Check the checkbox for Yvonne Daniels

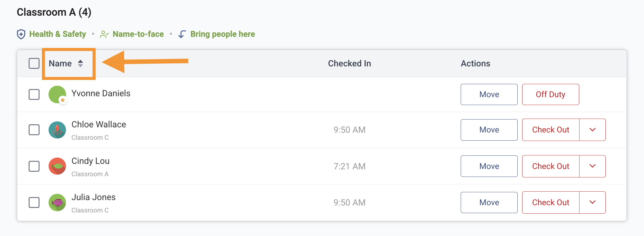(34, 94)
